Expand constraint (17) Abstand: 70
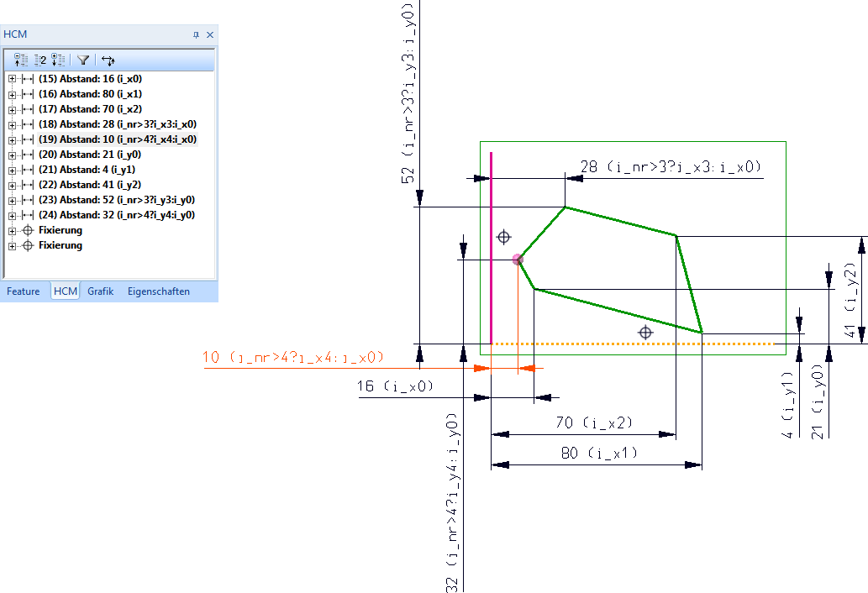This screenshot has height=593, width=868. pyautogui.click(x=12, y=109)
